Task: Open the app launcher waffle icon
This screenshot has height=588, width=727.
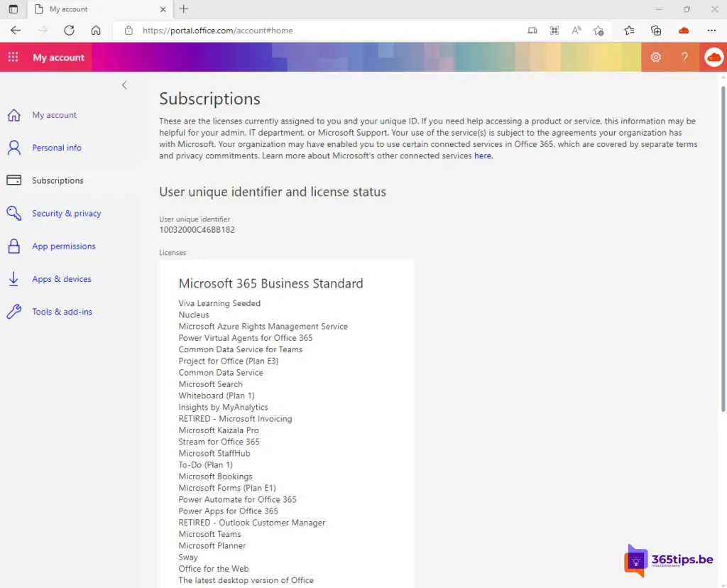Action: (13, 58)
